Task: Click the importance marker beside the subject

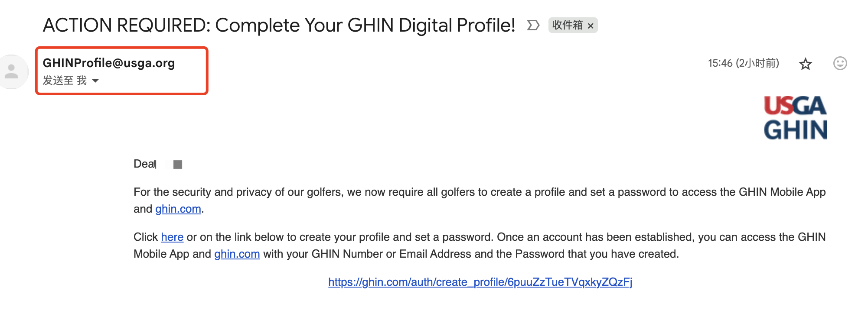Action: 533,25
